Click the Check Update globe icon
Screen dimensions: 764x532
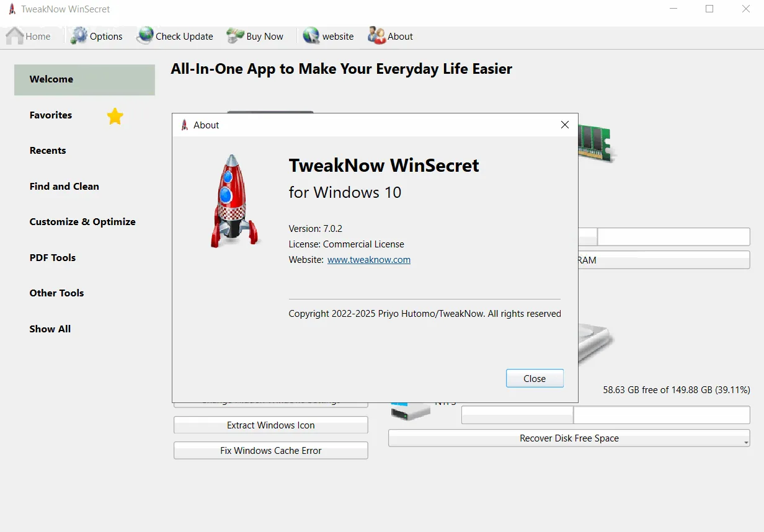pos(145,36)
